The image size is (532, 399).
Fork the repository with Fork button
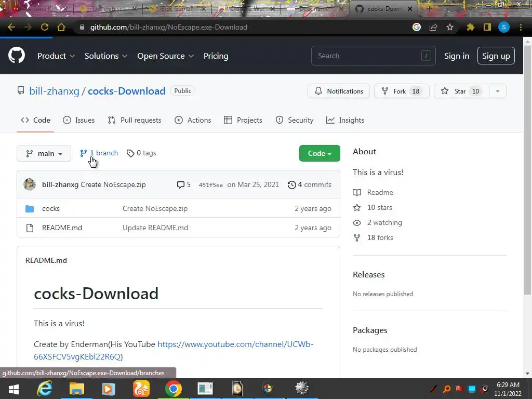coord(402,91)
